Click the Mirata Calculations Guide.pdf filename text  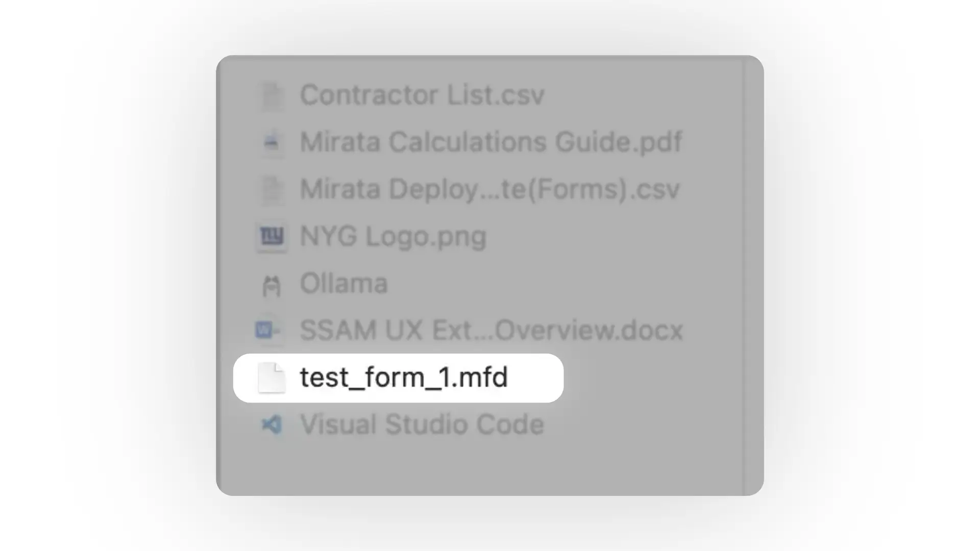490,143
